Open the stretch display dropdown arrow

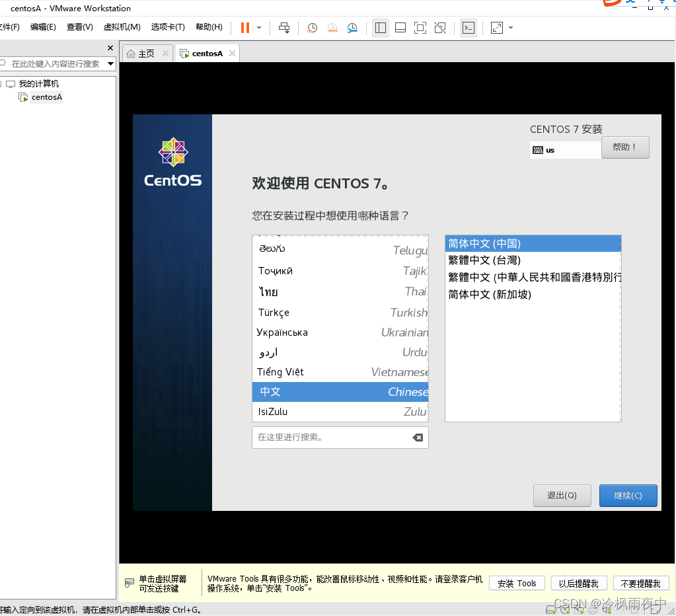click(x=511, y=28)
